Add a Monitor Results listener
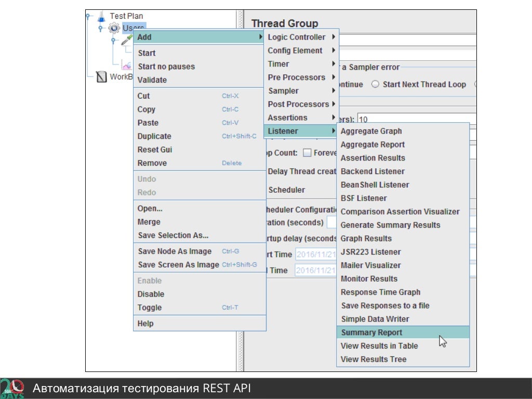The width and height of the screenshot is (532, 399). tap(403, 279)
